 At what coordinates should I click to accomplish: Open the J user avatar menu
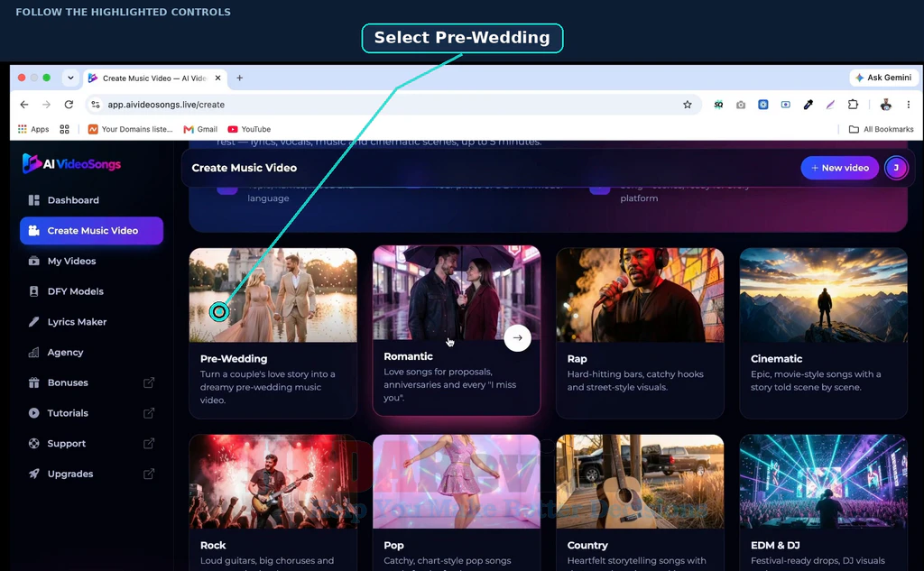[x=896, y=168]
